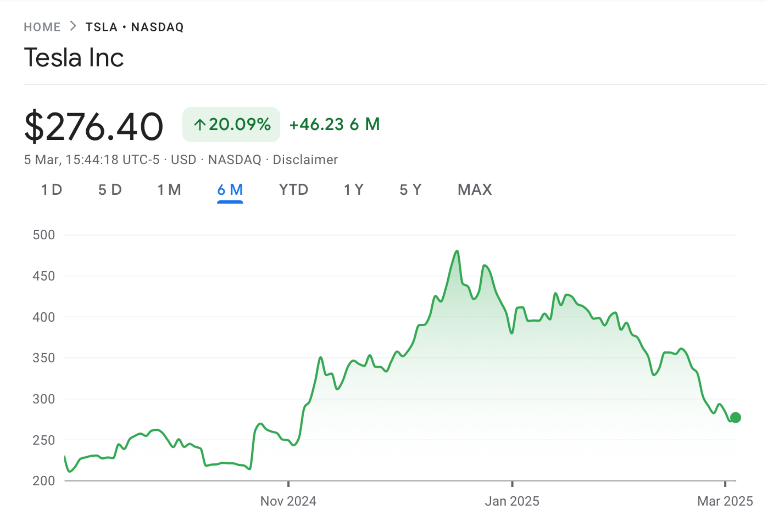
Task: Click the Jan 2025 axis label
Action: point(512,501)
